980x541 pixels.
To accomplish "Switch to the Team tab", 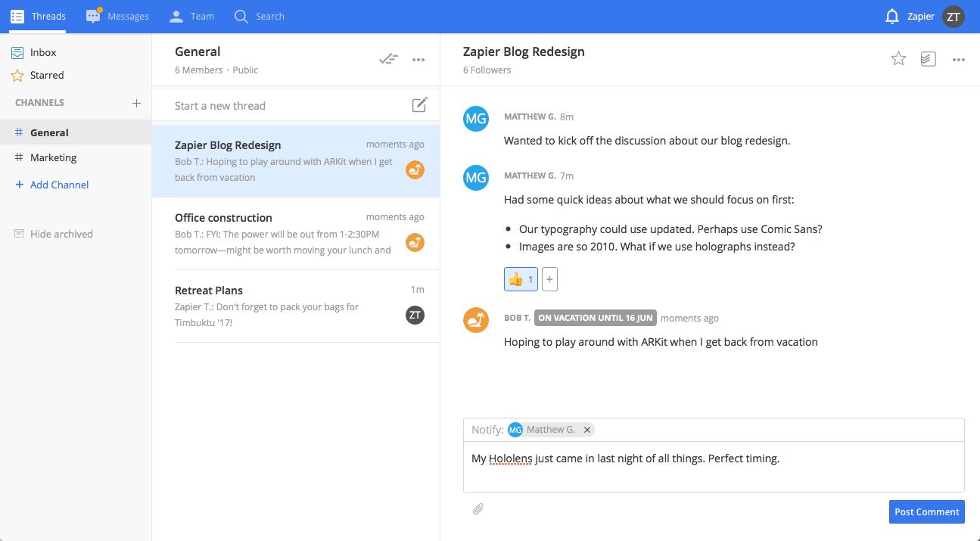I will click(x=191, y=16).
